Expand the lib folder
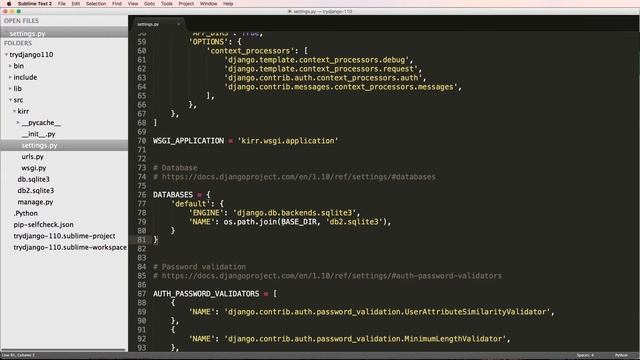The height and width of the screenshot is (360, 640). (x=10, y=89)
